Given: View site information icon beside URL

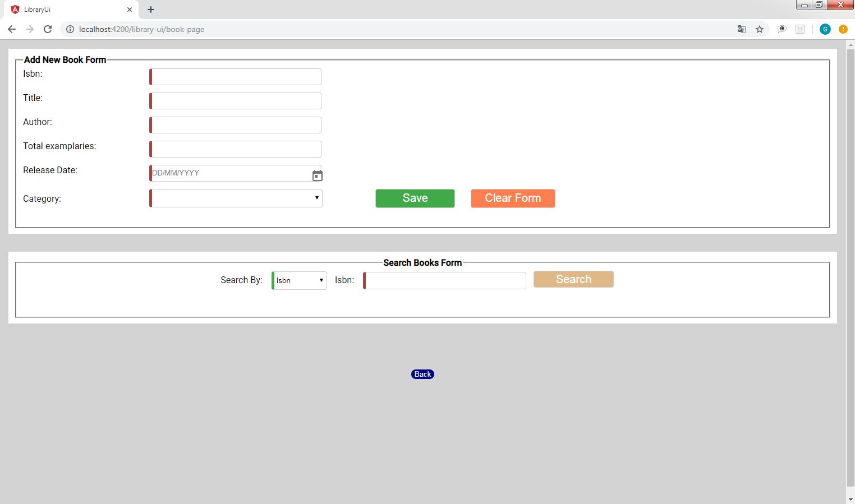Looking at the screenshot, I should click(70, 29).
